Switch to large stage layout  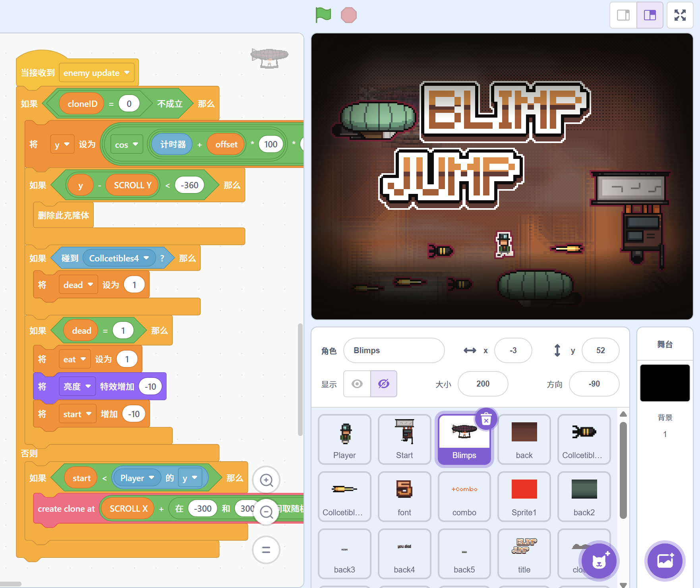point(650,15)
